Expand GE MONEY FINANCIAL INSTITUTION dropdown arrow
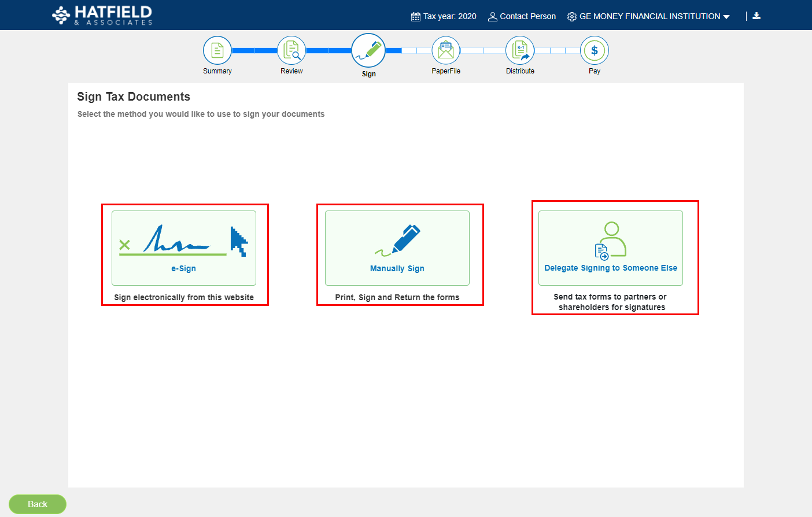The height and width of the screenshot is (517, 812). click(726, 17)
